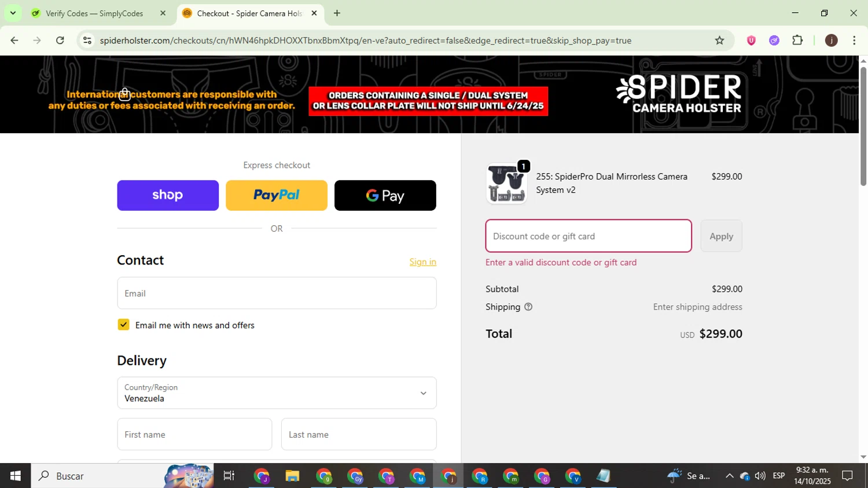This screenshot has width=868, height=488.
Task: Open the Windows notification center
Action: click(847, 476)
